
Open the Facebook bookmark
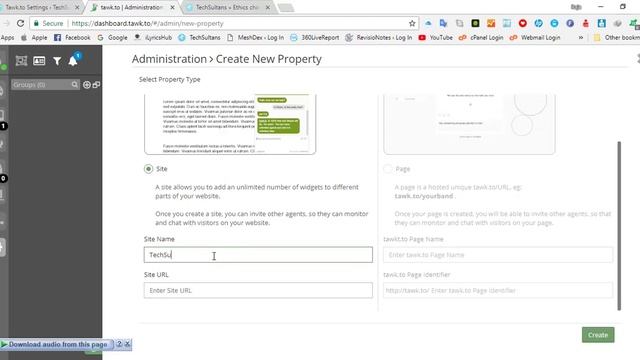pyautogui.click(x=72, y=38)
